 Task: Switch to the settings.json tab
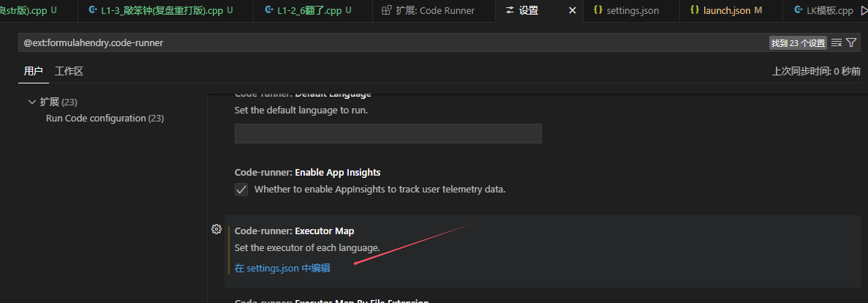click(632, 10)
